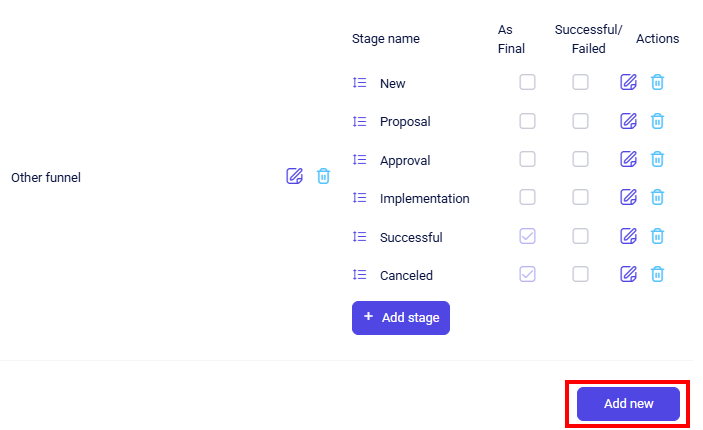This screenshot has width=703, height=430.
Task: Delete the Other funnel
Action: point(323,176)
